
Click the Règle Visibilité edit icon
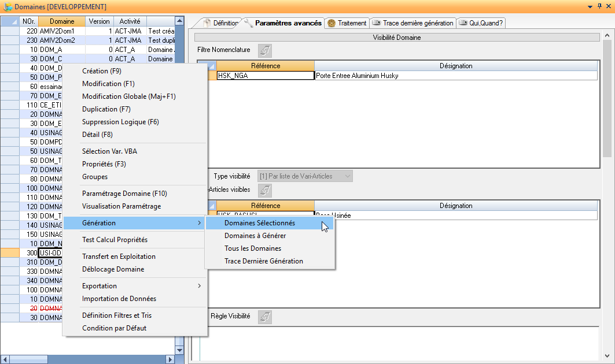264,317
